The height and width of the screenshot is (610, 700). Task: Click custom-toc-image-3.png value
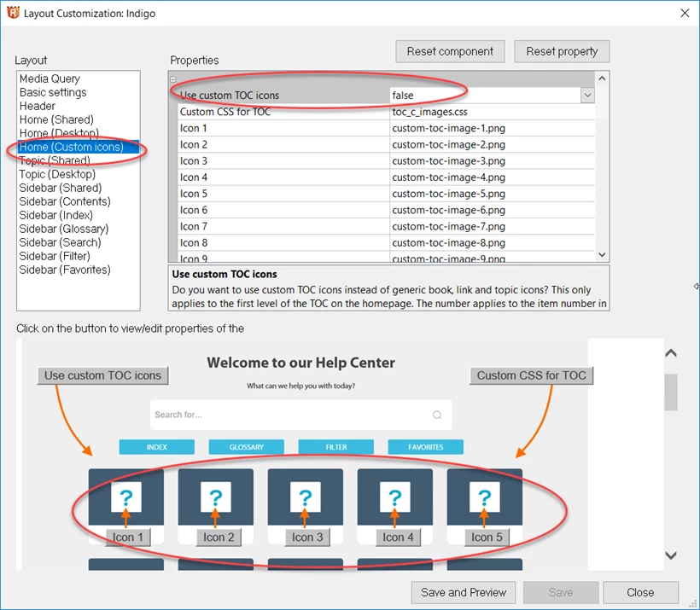[x=449, y=160]
